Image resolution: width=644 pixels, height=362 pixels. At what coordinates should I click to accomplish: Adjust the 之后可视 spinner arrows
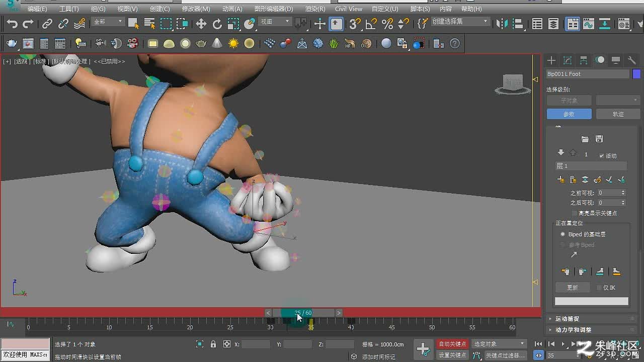point(623,203)
